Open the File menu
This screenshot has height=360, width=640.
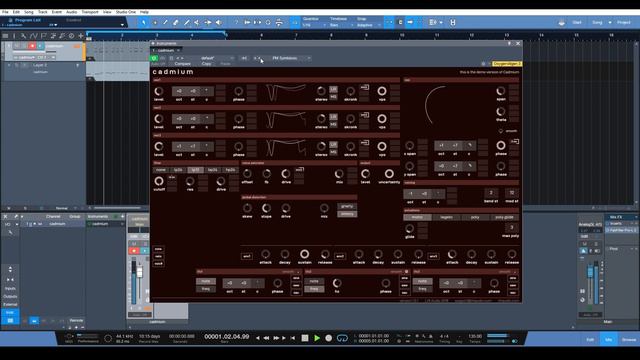point(5,12)
